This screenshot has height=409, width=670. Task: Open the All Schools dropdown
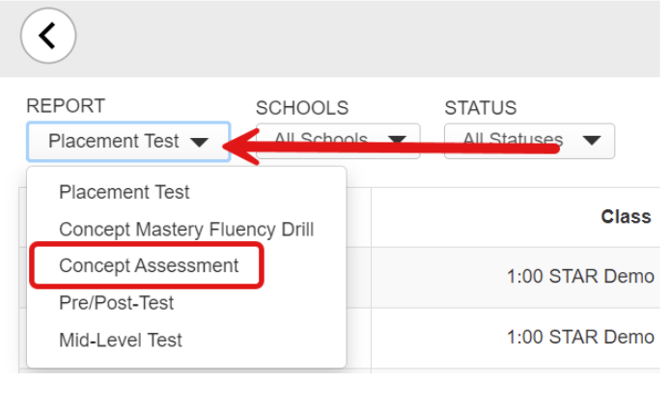(x=337, y=141)
